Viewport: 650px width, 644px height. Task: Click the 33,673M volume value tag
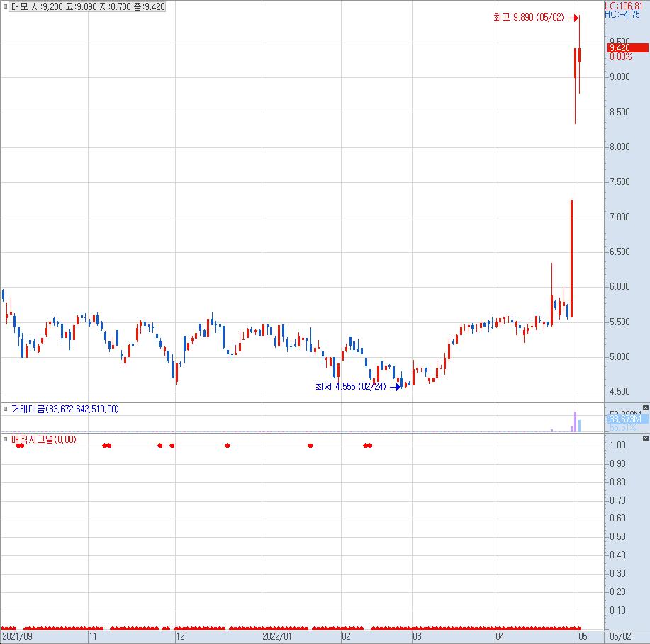tap(627, 419)
